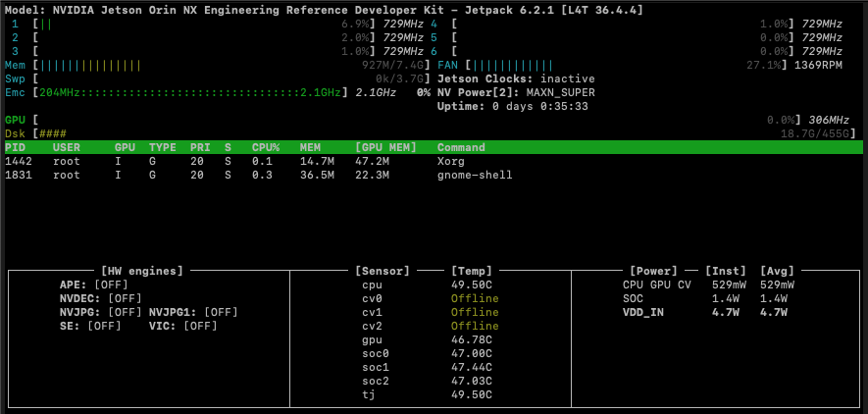Click the soc1 temperature 47.44C
The height and width of the screenshot is (414, 868).
click(472, 367)
